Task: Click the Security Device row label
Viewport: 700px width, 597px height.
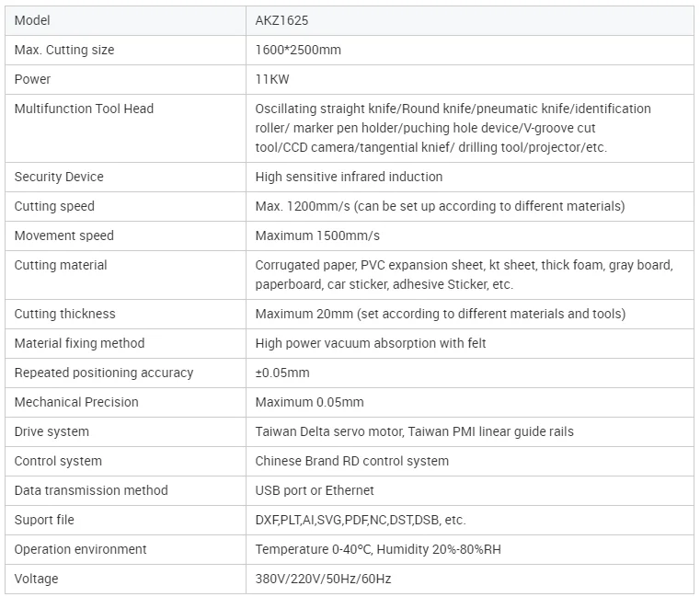Action: click(59, 177)
